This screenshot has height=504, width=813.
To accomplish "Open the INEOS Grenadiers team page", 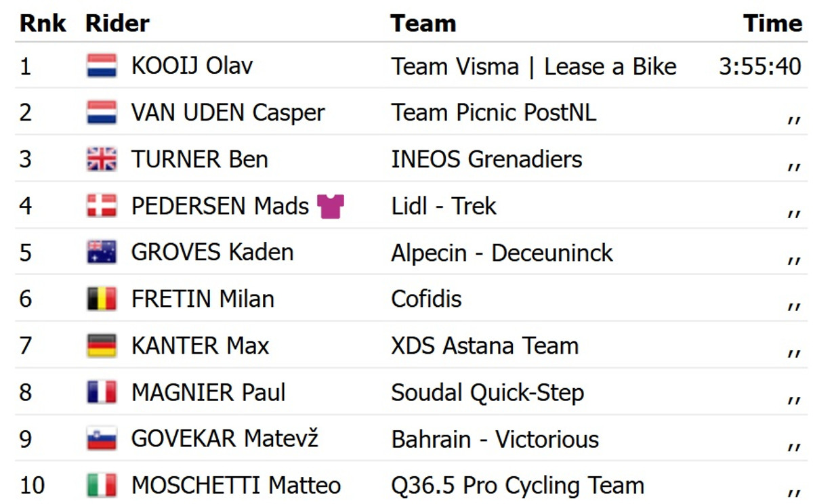I will point(486,159).
